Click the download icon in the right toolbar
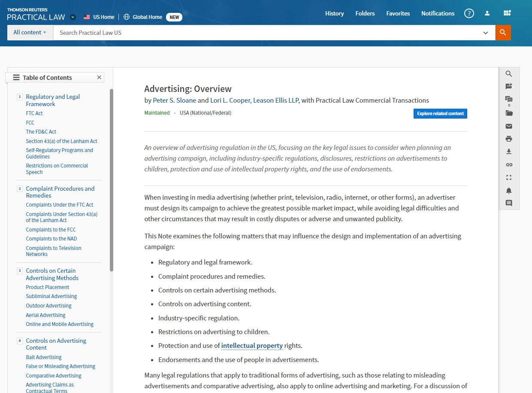The width and height of the screenshot is (532, 393). pyautogui.click(x=509, y=152)
